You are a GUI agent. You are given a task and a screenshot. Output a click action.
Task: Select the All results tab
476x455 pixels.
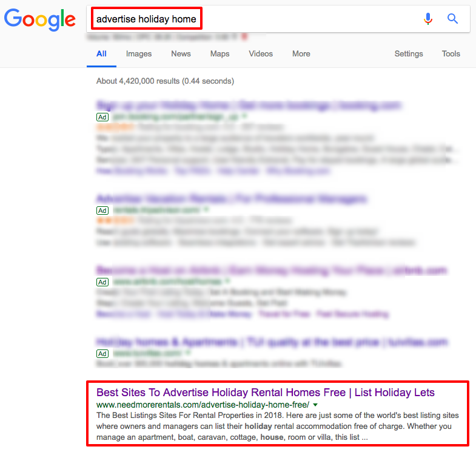coord(101,54)
